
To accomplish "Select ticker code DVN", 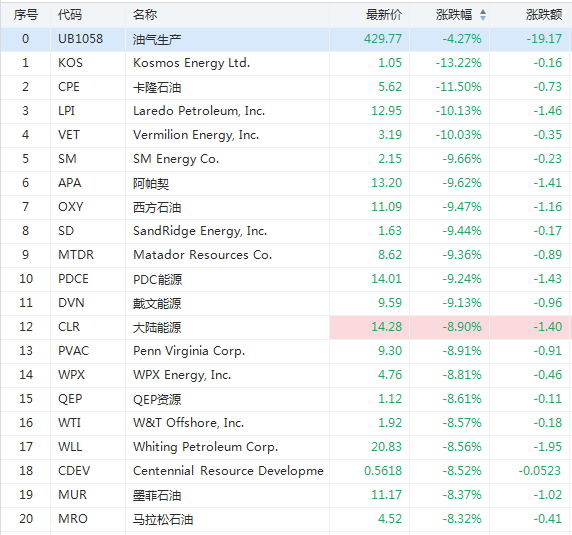I will pyautogui.click(x=71, y=303).
